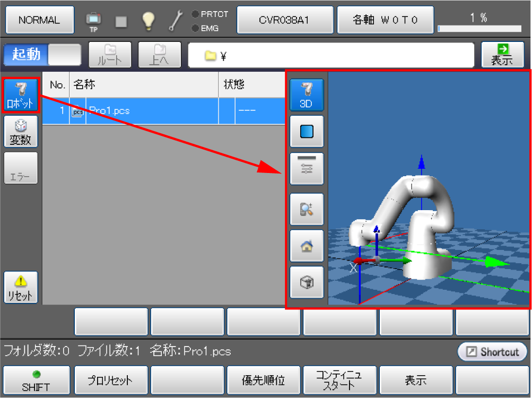Toggle the 起動 start switch
Viewport: 532px width, 398px height.
(x=42, y=55)
